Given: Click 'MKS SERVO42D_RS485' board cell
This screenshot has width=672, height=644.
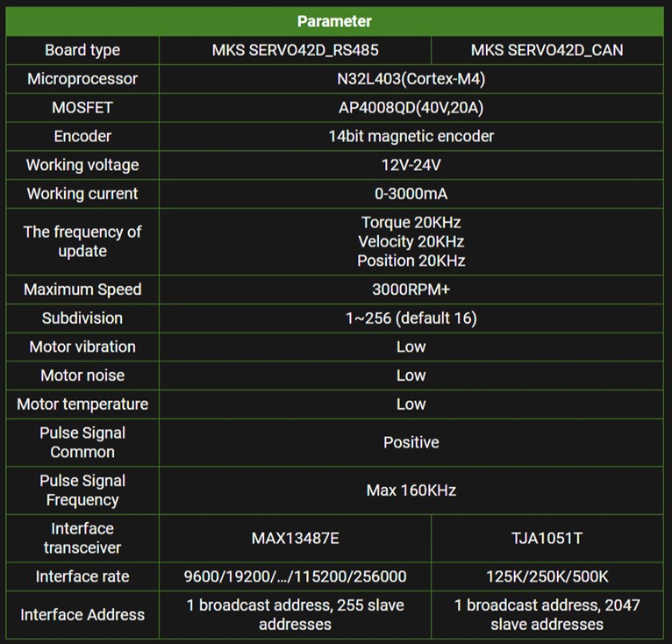Looking at the screenshot, I should click(296, 50).
